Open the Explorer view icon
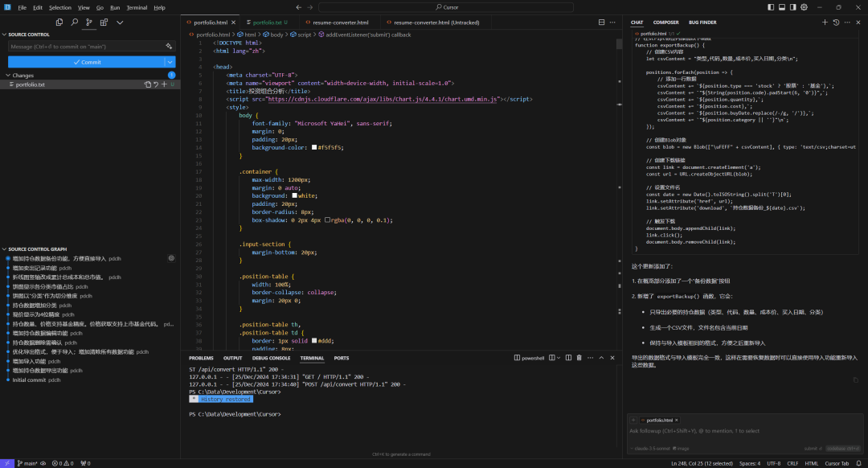 tap(59, 23)
